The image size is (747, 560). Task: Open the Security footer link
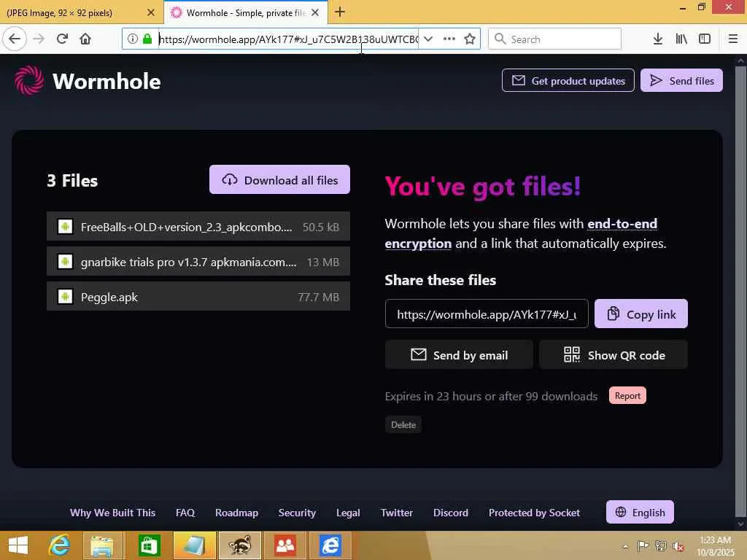coord(297,513)
